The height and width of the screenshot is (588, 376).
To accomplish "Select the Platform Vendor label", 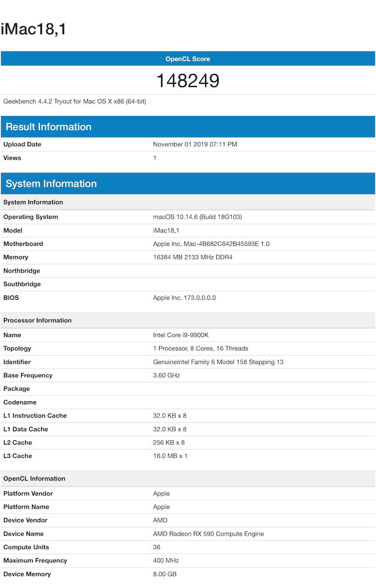I will pos(28,494).
